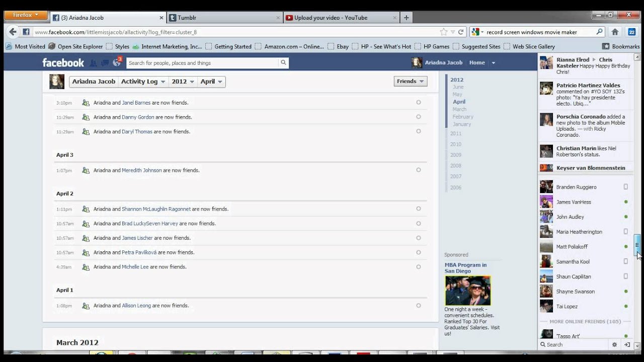
Task: Switch to Upload your video YouTube tab
Action: click(x=341, y=18)
